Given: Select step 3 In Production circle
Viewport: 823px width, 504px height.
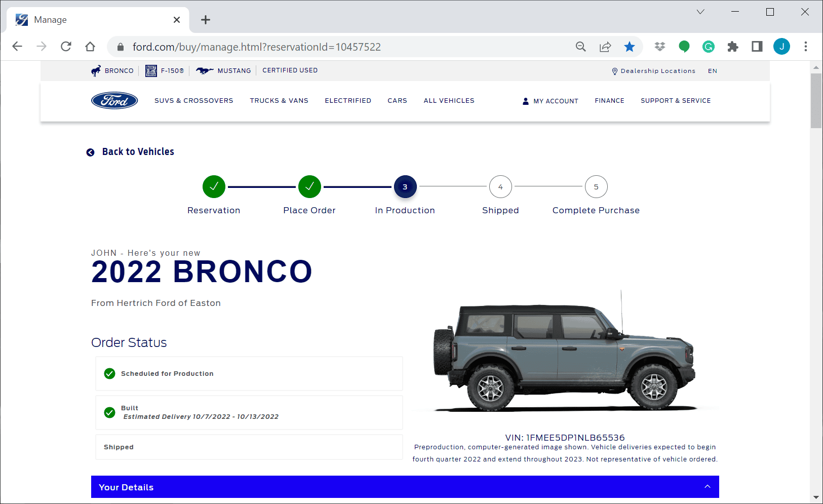Looking at the screenshot, I should 405,187.
